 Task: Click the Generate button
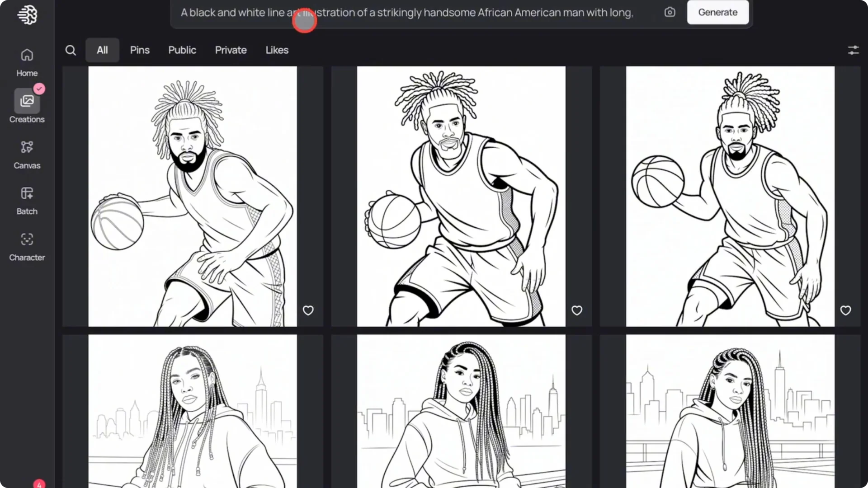tap(717, 12)
